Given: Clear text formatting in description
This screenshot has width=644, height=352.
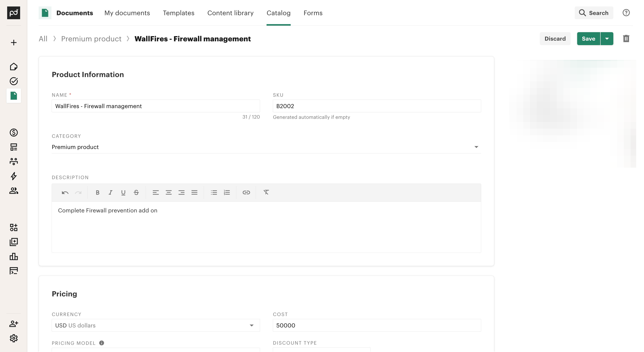Looking at the screenshot, I should pos(266,192).
